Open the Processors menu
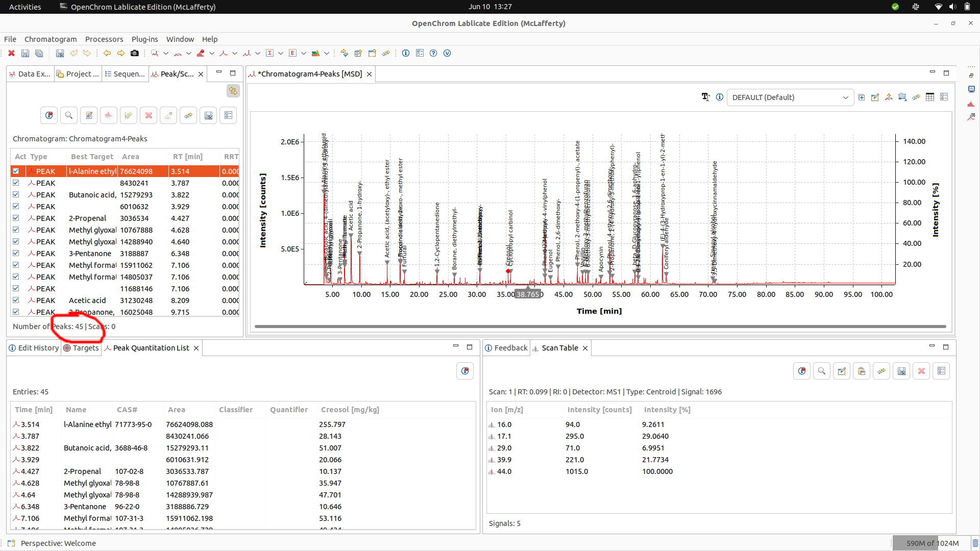This screenshot has width=980, height=551. 104,39
